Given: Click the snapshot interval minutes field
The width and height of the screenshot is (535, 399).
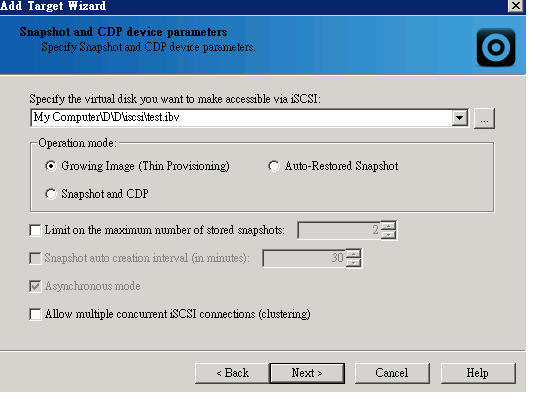Looking at the screenshot, I should 304,258.
